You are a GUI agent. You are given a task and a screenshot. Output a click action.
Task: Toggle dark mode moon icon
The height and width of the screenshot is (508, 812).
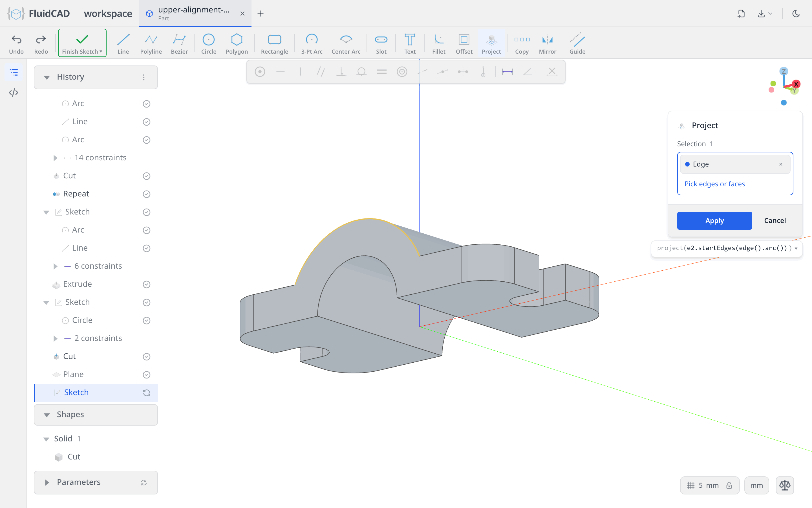(x=796, y=14)
